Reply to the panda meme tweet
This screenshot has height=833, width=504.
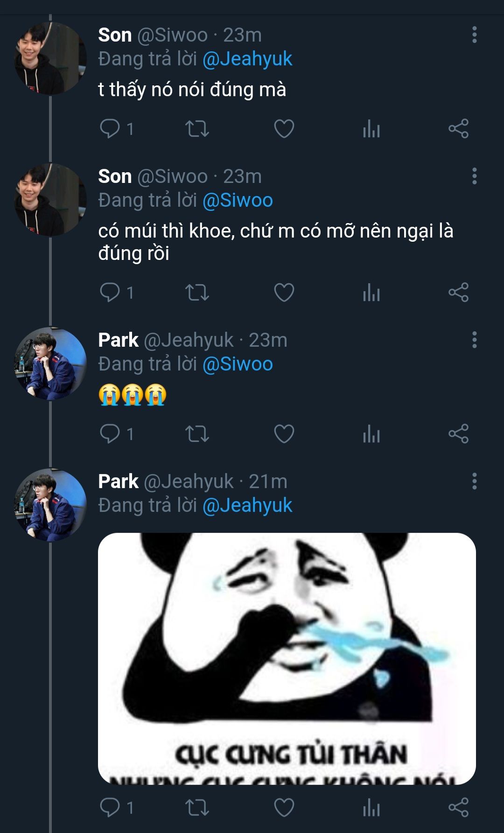coord(110,807)
